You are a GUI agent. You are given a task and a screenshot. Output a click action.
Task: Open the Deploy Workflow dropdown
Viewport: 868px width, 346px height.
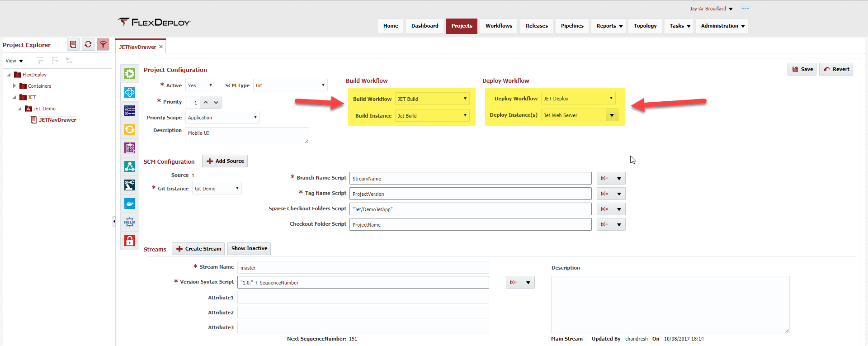578,98
